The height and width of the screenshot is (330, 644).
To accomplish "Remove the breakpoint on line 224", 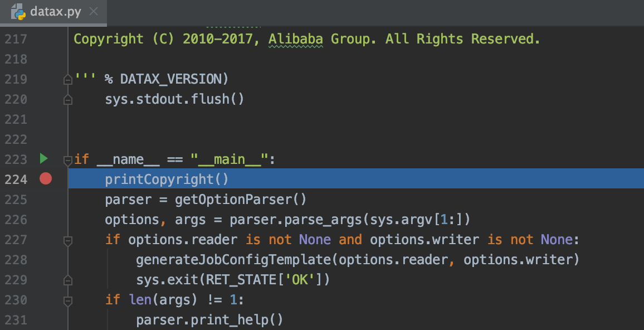I will click(x=46, y=179).
